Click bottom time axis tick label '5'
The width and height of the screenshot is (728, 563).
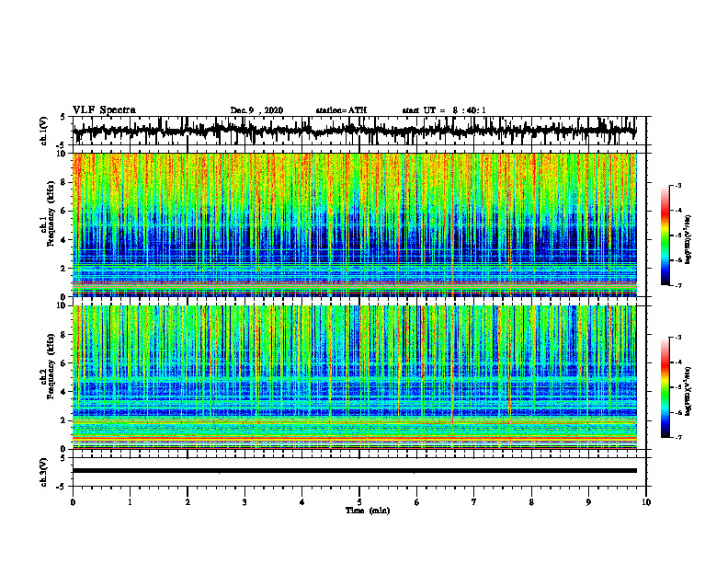359,502
